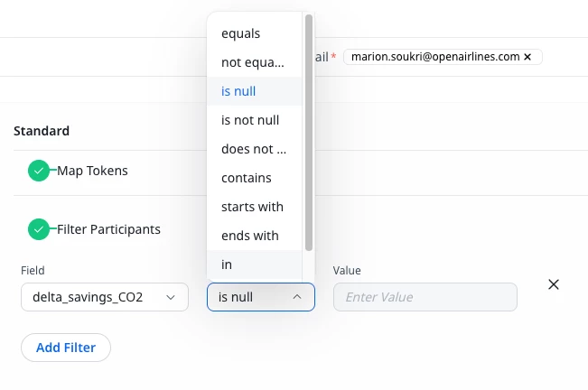
Task: Choose 'starts with' operator
Action: [252, 207]
